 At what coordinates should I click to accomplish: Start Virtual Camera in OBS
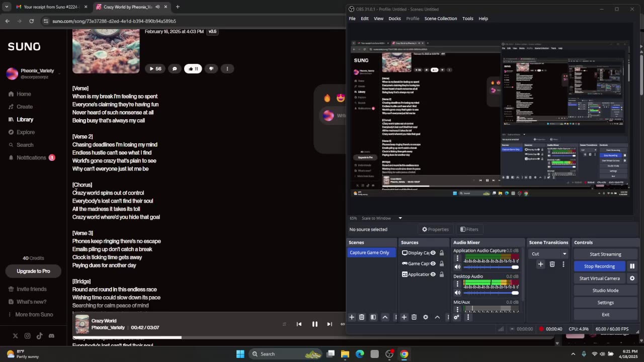coord(599,279)
